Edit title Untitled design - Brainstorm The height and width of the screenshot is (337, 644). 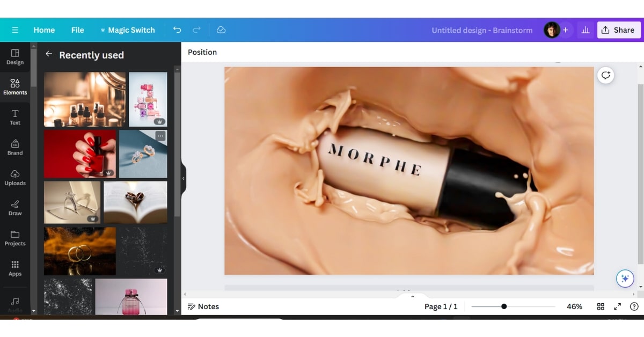point(482,30)
